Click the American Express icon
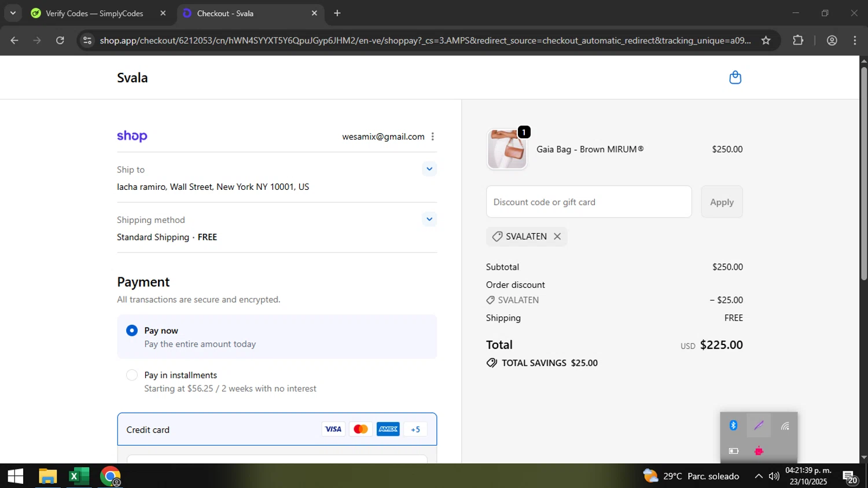 pos(388,429)
